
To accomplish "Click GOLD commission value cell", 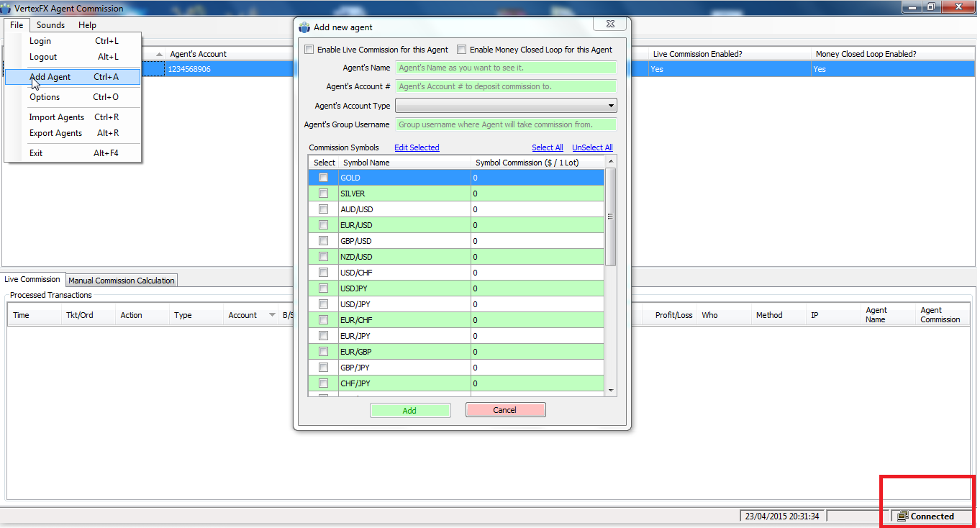I will tap(537, 178).
